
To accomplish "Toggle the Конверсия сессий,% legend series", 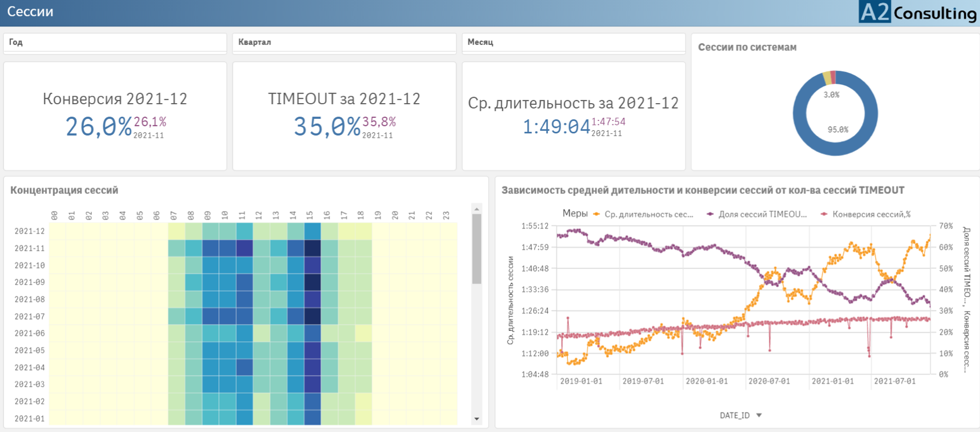I will pos(871,214).
